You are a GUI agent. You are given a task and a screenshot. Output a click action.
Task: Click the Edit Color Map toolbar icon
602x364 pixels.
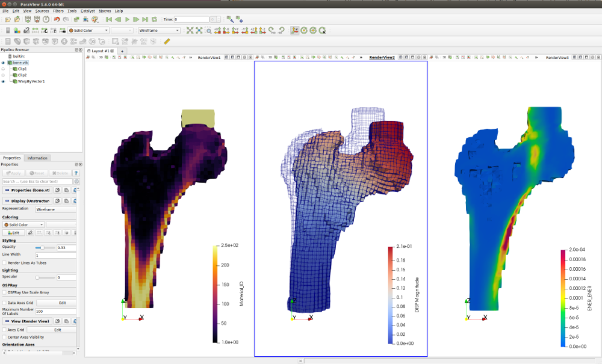click(17, 30)
